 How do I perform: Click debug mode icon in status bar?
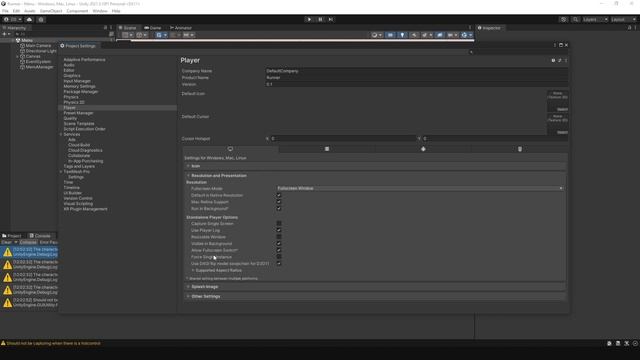tap(609, 343)
